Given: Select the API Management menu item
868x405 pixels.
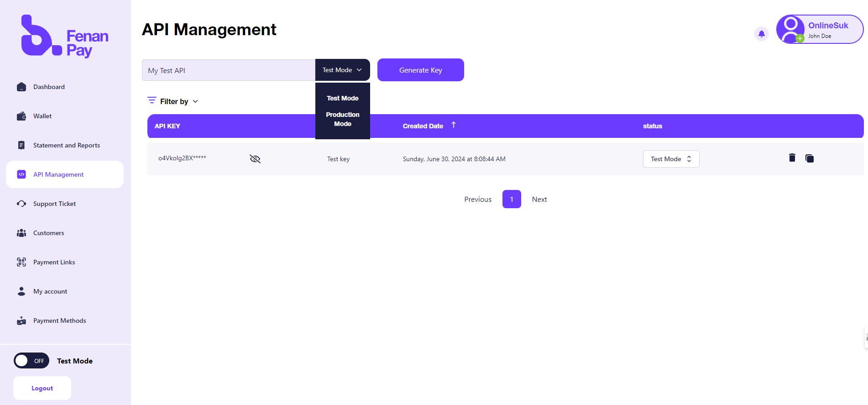Looking at the screenshot, I should point(65,174).
